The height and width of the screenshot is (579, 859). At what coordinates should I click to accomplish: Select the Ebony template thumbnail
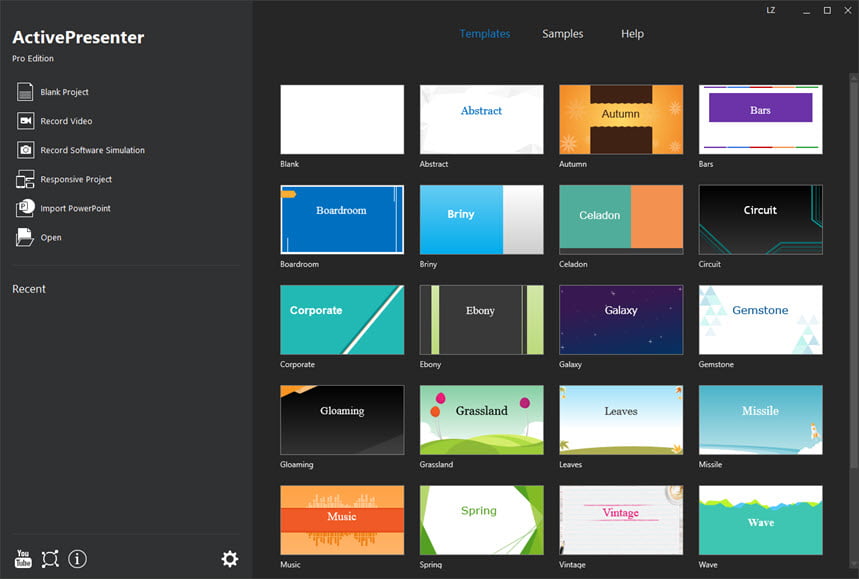[x=482, y=320]
